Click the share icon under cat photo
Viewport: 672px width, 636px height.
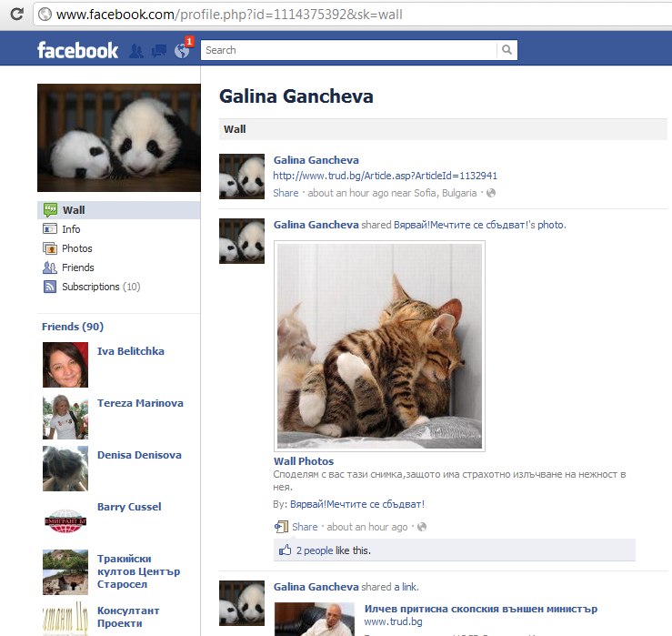point(281,527)
